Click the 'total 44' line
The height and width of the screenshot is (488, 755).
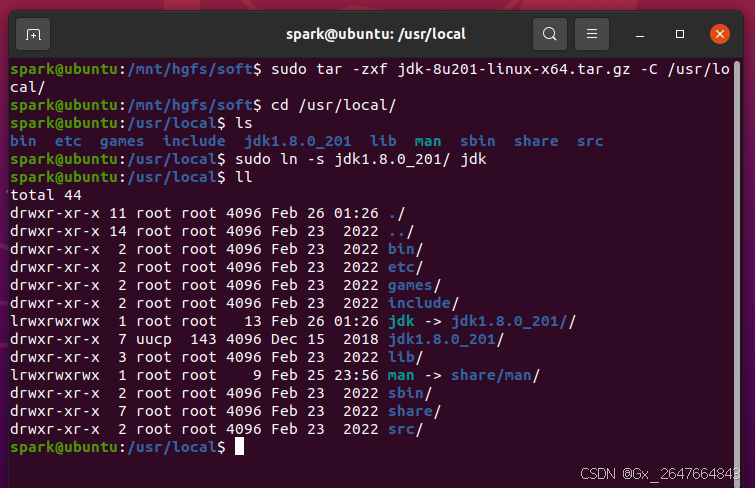(46, 195)
